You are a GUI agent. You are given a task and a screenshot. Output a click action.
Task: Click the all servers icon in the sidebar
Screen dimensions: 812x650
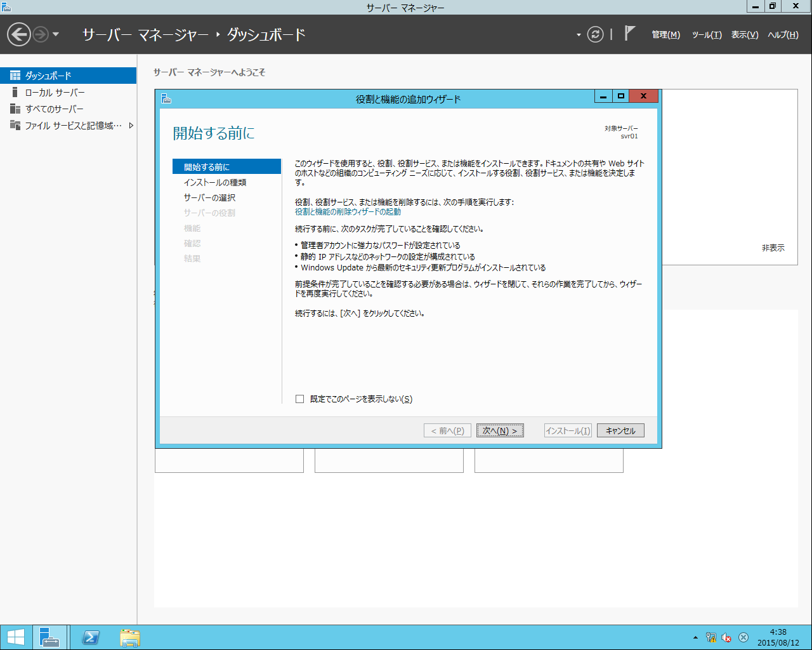15,109
